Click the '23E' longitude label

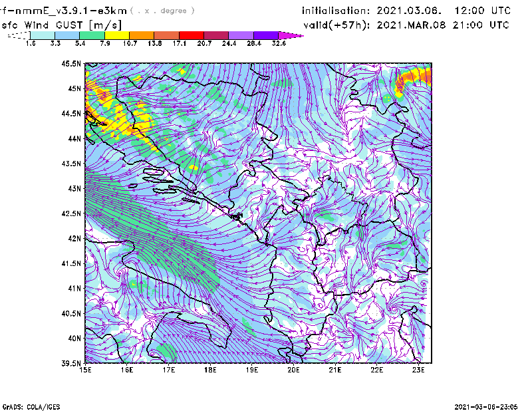[418, 370]
